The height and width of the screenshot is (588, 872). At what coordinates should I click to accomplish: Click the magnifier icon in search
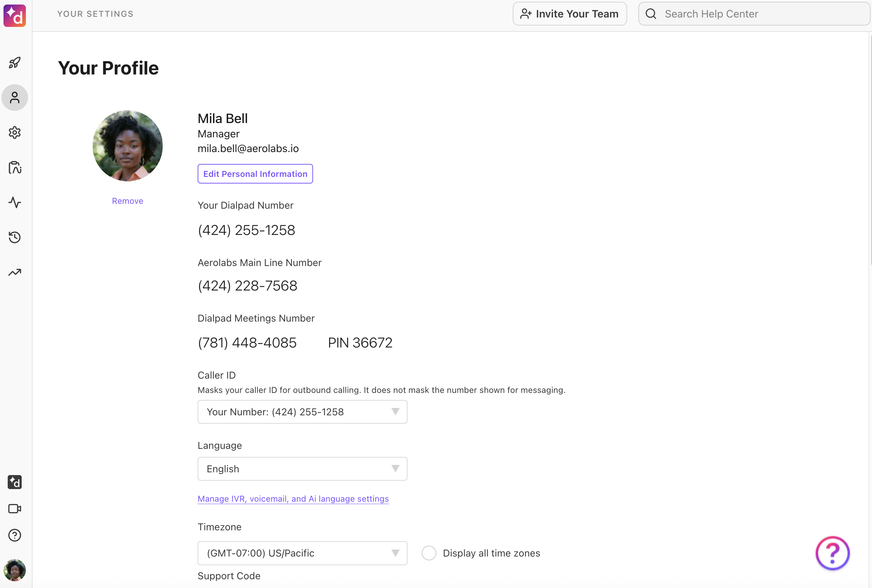pyautogui.click(x=651, y=14)
